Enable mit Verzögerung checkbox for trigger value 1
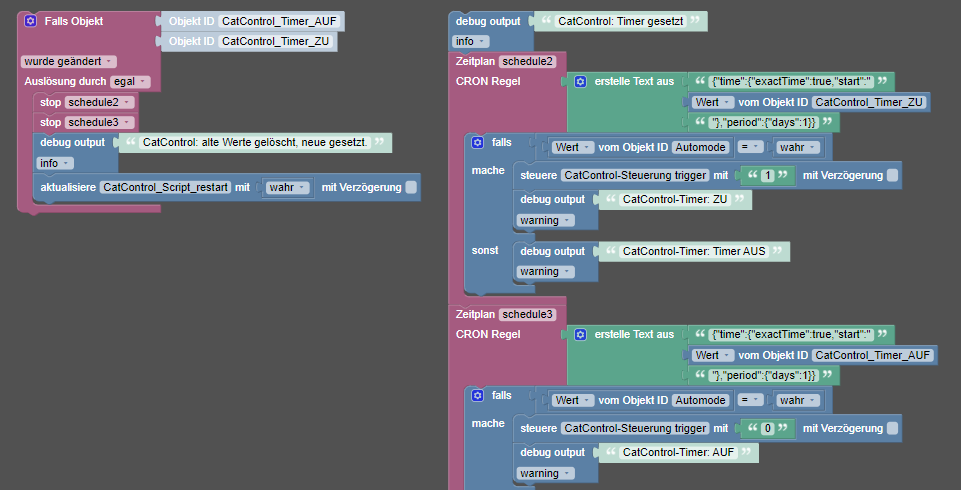 892,175
